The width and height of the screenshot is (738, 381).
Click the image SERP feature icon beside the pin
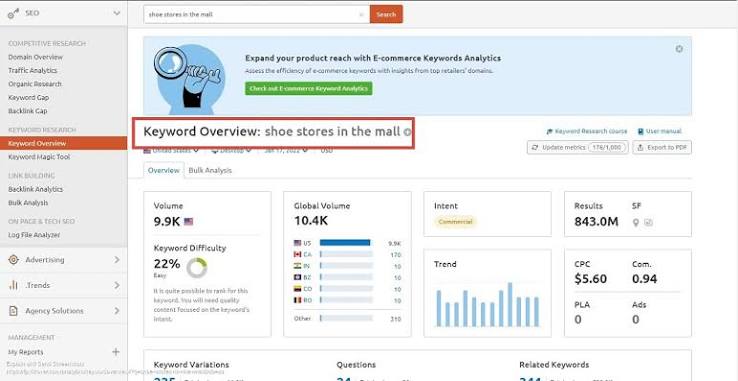tap(648, 222)
